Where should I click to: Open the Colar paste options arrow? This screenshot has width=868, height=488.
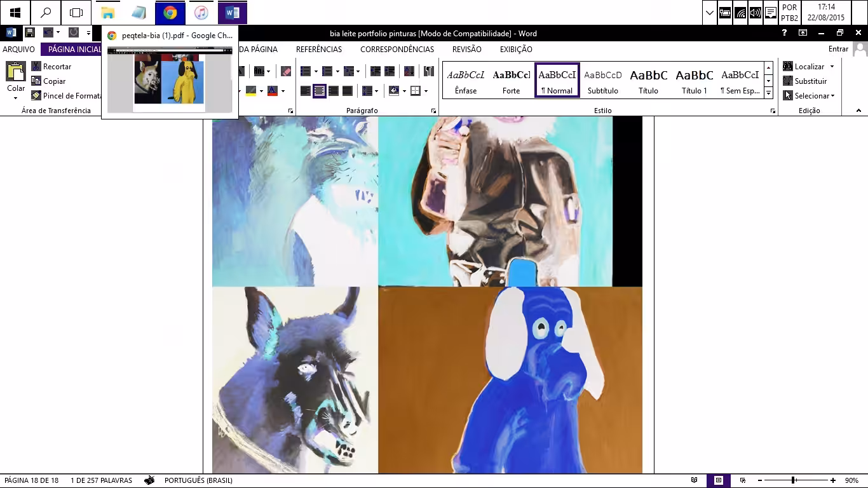pyautogui.click(x=16, y=98)
